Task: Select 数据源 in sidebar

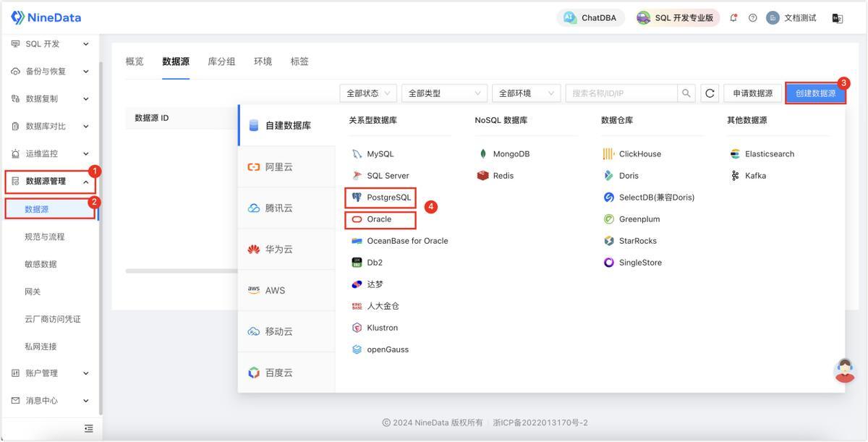Action: [50, 209]
